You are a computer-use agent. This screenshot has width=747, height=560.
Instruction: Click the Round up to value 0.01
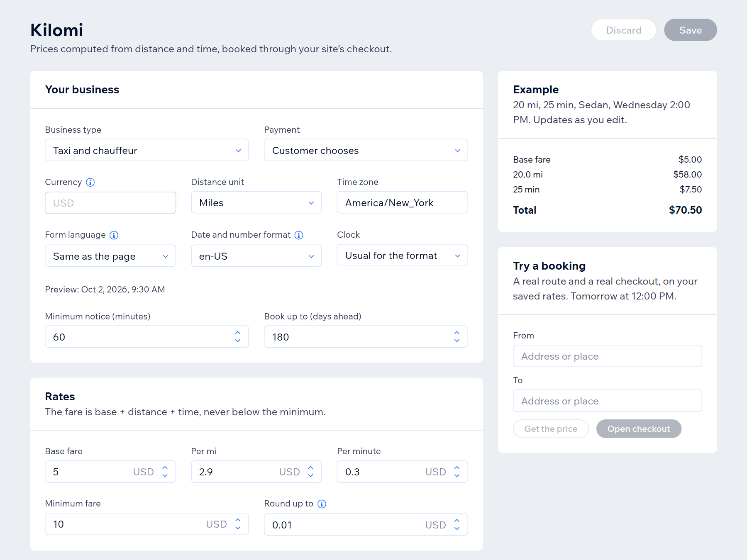[282, 525]
